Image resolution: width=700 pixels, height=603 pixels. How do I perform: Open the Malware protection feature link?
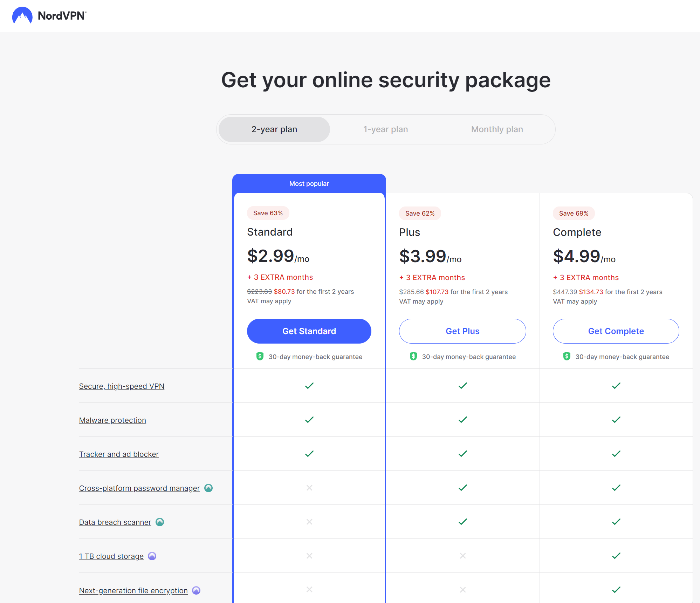click(x=112, y=420)
